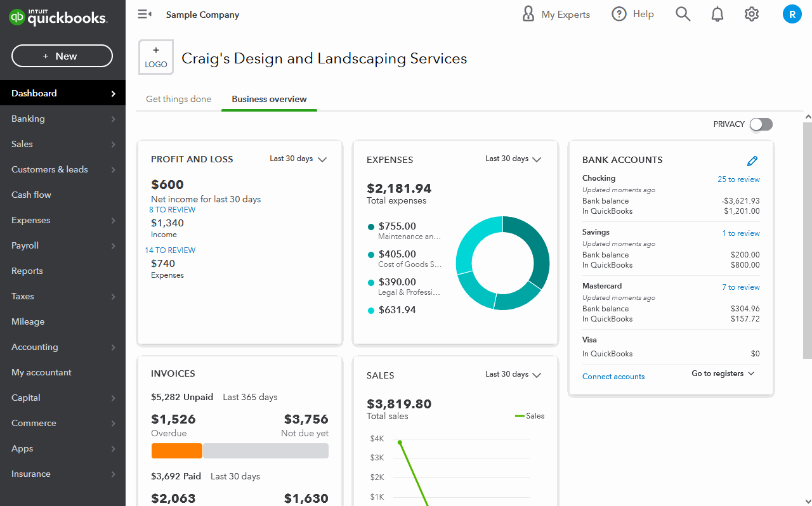Expand the Customers & leads chevron

(x=113, y=169)
